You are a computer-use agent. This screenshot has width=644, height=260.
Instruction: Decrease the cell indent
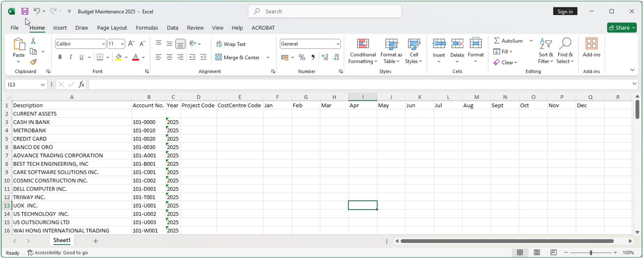click(192, 57)
